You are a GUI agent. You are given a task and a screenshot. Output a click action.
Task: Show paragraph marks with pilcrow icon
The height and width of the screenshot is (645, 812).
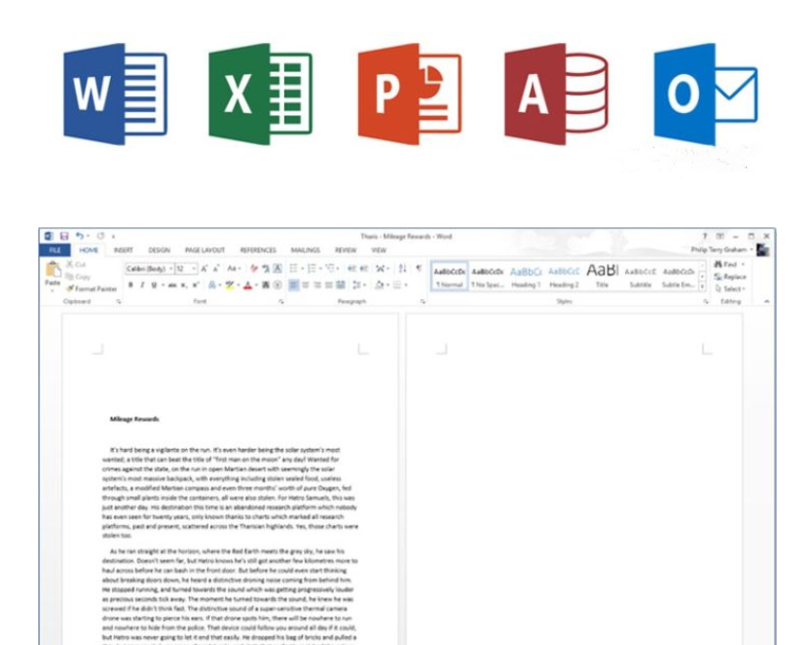pos(419,268)
